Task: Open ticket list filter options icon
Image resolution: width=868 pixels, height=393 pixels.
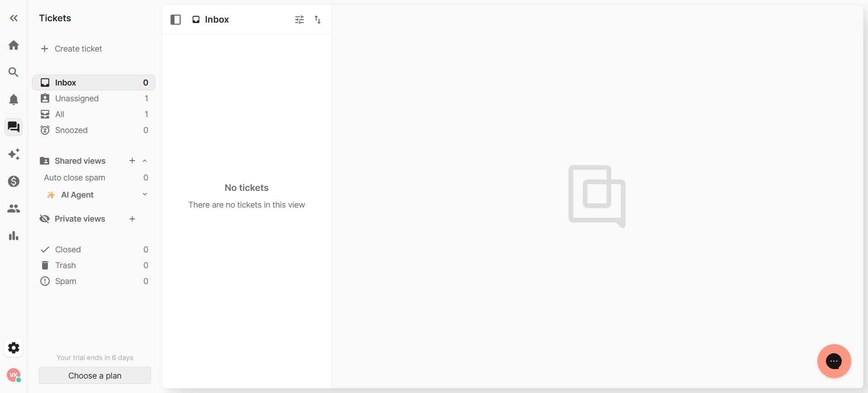Action: 299,19
